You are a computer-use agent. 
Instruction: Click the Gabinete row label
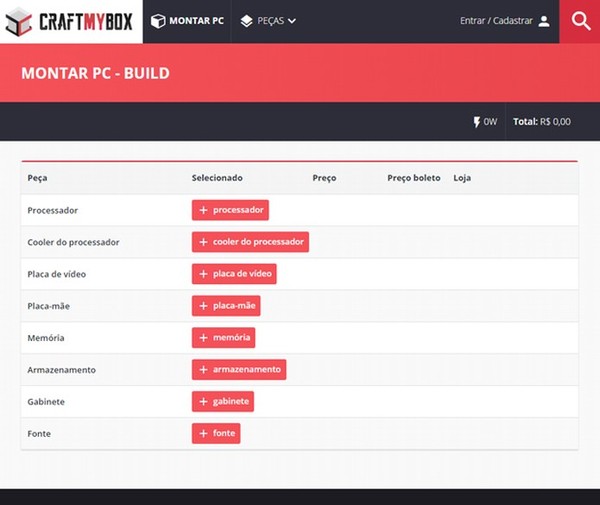pyautogui.click(x=46, y=402)
